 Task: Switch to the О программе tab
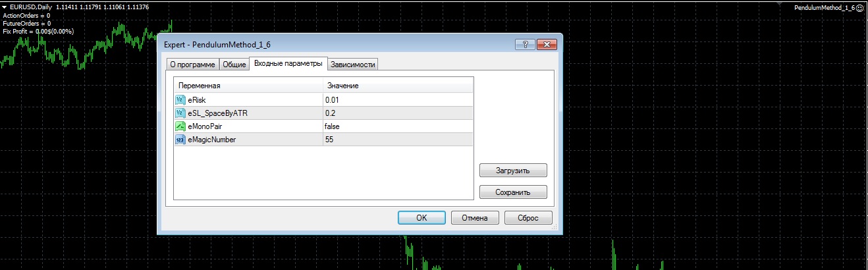(192, 65)
